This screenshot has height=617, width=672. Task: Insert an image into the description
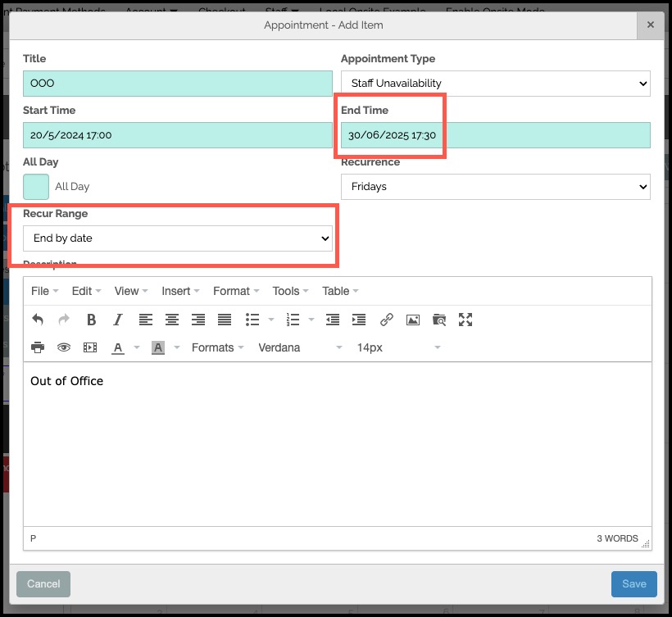[413, 320]
